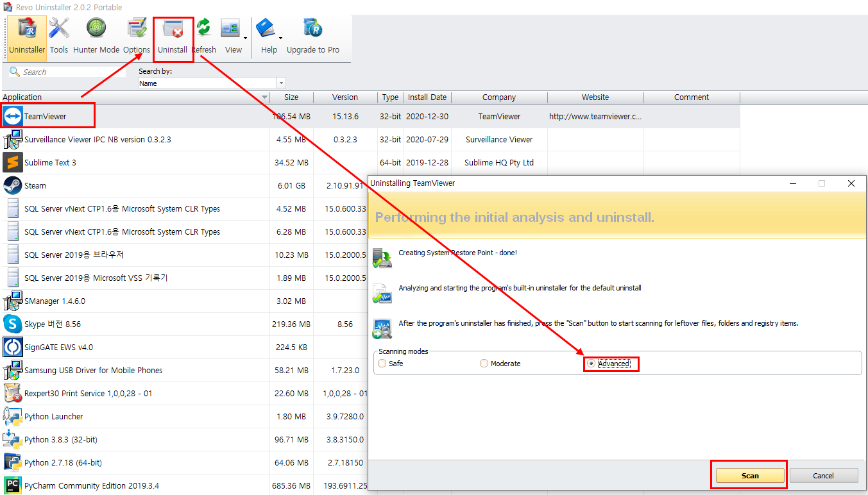Select the Python 2.7.18 (64-bit) icon
The width and height of the screenshot is (868, 495).
point(13,462)
